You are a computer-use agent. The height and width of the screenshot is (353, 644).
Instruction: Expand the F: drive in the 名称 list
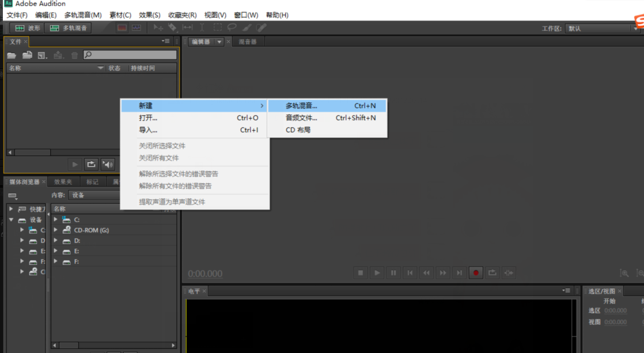pos(55,261)
